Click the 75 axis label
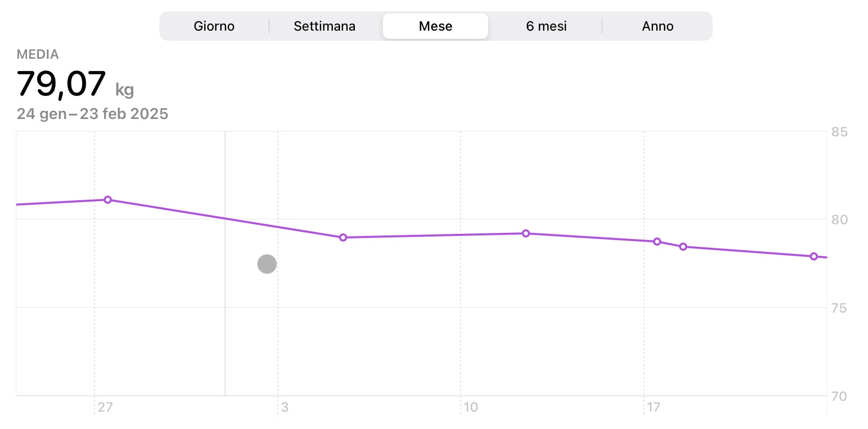Image resolution: width=868 pixels, height=429 pixels. (839, 308)
